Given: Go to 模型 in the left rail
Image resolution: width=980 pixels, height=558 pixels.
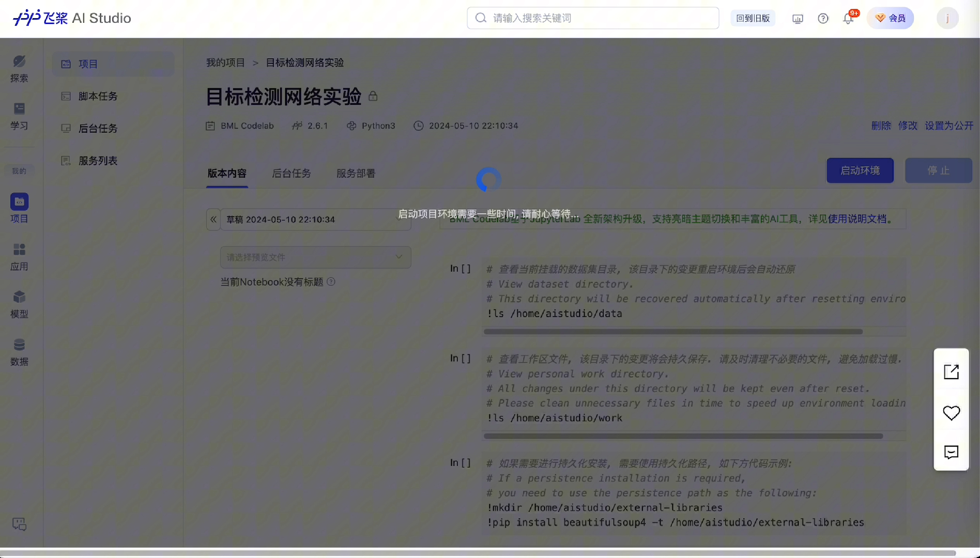Looking at the screenshot, I should pyautogui.click(x=19, y=304).
